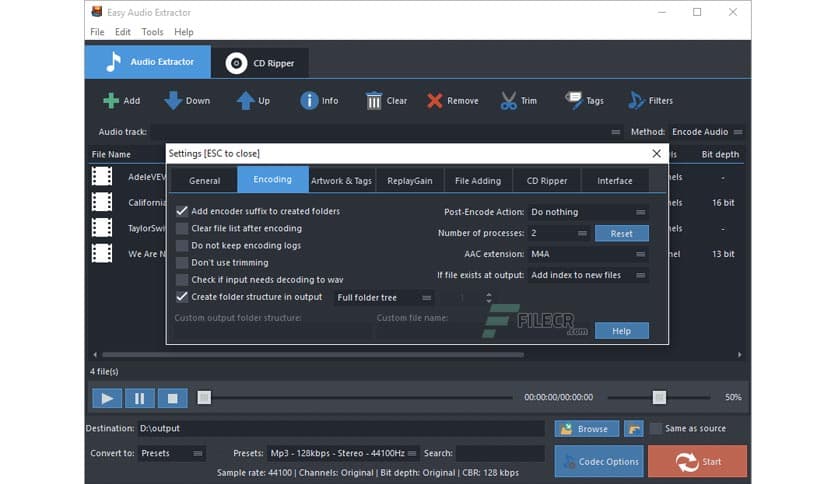
Task: Open File Adding settings tab
Action: 478,181
